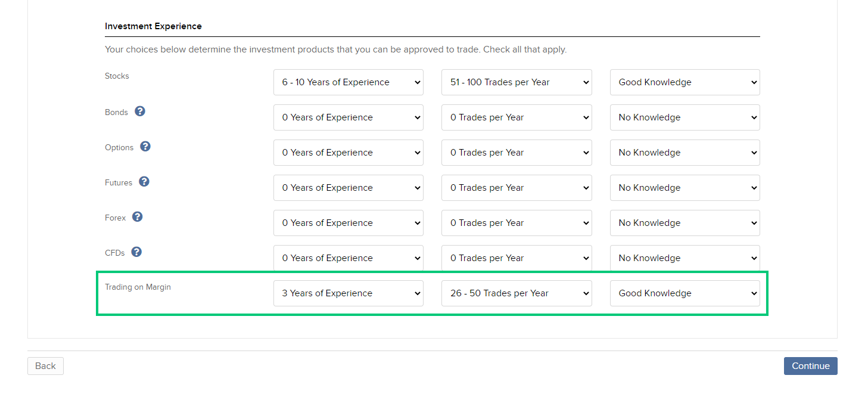Open Bonds knowledge level dropdown
Screen dimensions: 868x400
(x=685, y=117)
